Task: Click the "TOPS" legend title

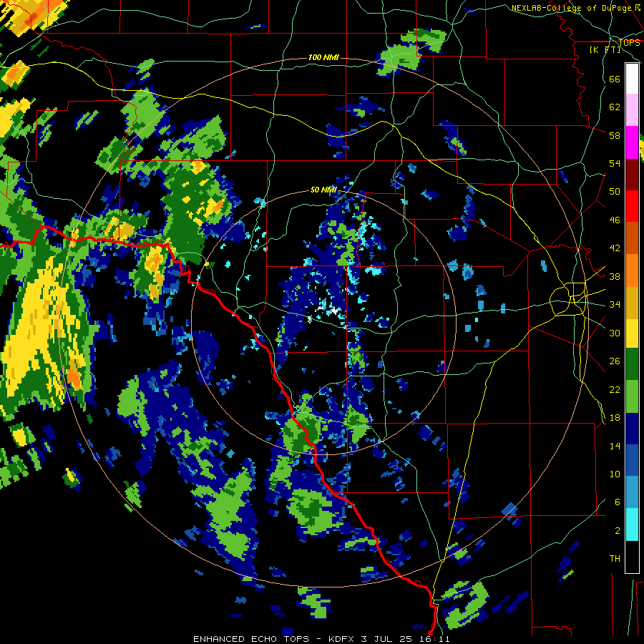Action: 629,43
